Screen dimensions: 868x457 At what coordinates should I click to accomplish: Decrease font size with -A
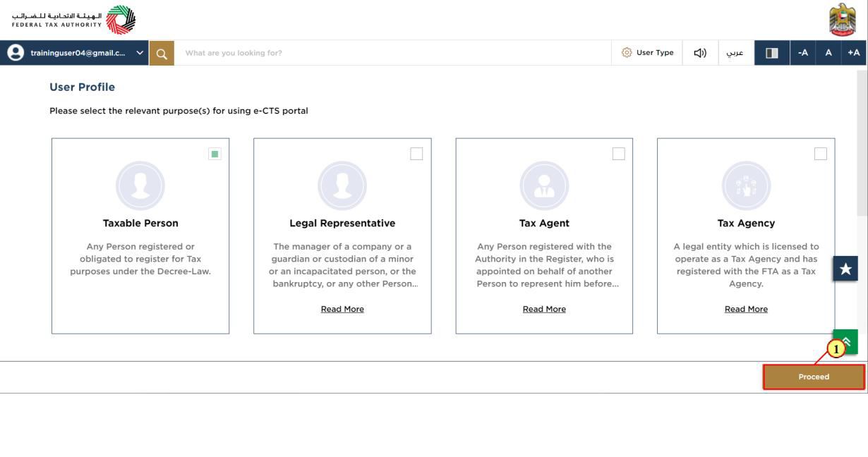pyautogui.click(x=803, y=53)
